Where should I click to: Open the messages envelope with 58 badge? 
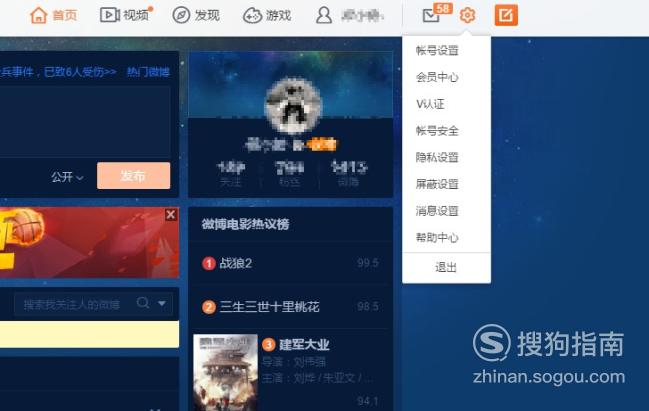point(431,16)
